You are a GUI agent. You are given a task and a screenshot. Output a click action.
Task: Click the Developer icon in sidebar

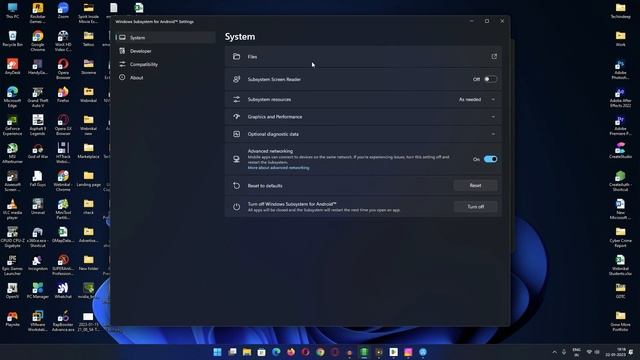click(122, 51)
